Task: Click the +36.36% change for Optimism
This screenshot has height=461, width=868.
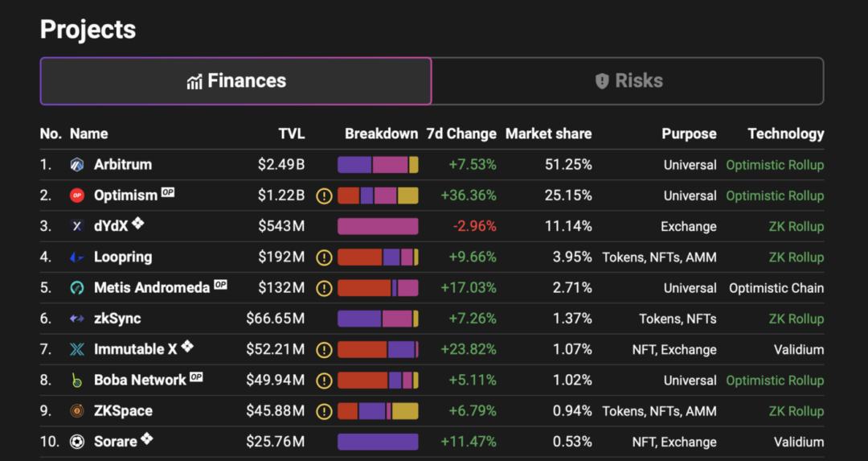Action: click(x=469, y=196)
